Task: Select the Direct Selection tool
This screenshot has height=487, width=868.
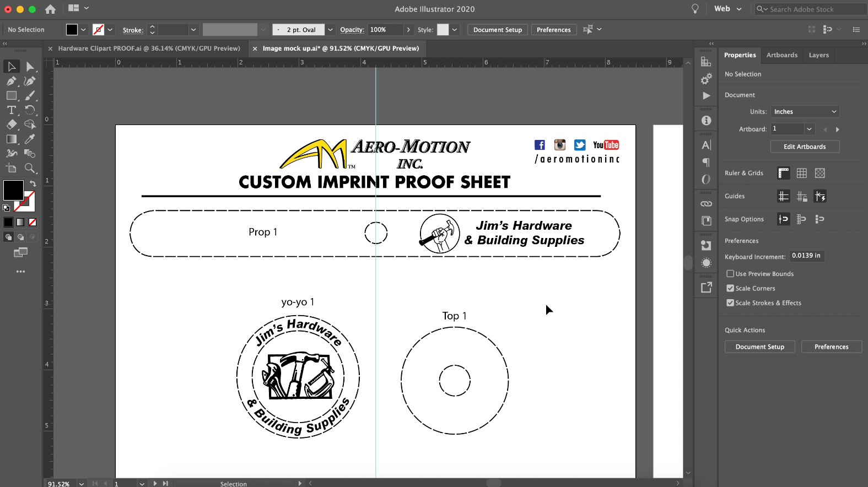Action: point(30,67)
